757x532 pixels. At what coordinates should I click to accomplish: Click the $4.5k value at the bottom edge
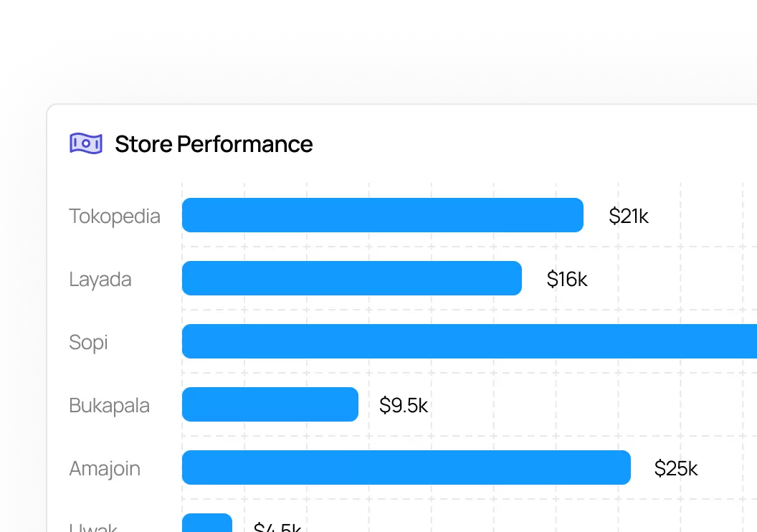277,528
